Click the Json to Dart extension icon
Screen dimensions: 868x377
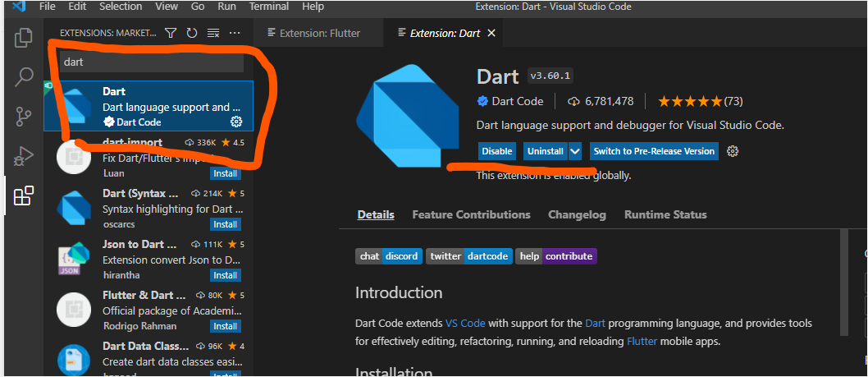(74, 259)
